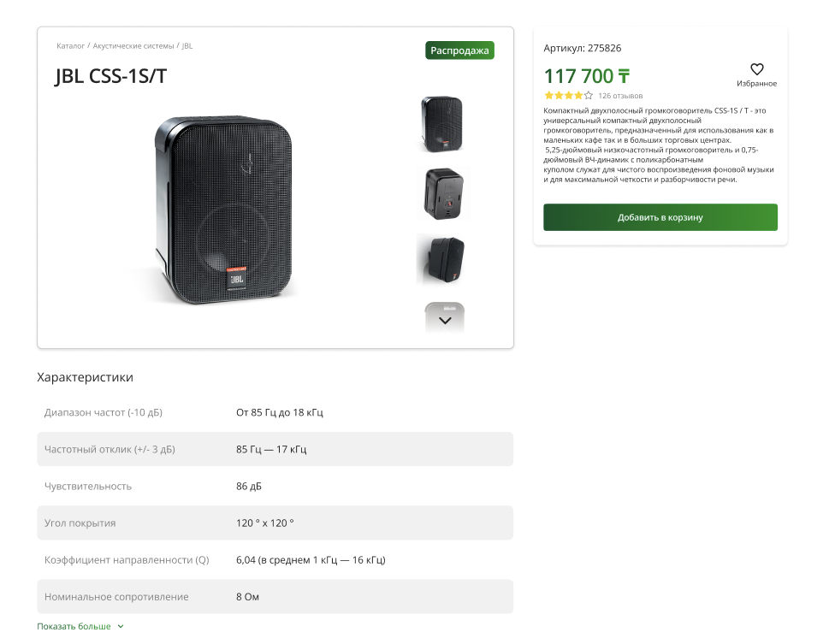Click the main JBL speaker image
This screenshot has width=835, height=644.
(222, 210)
